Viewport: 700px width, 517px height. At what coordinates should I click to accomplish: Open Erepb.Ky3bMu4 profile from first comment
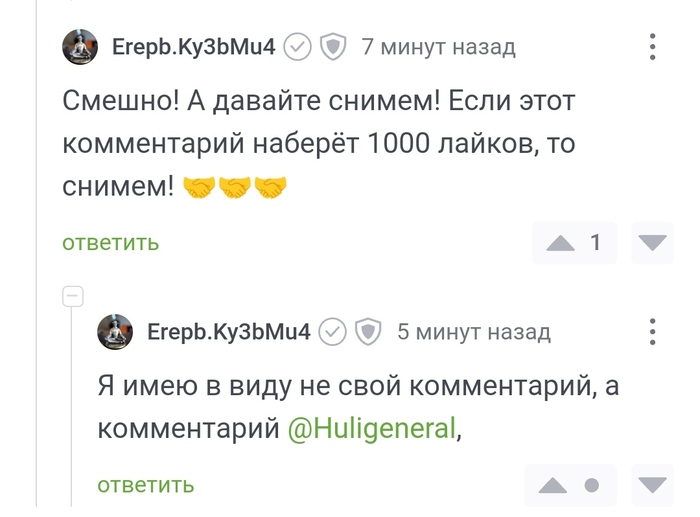(193, 47)
